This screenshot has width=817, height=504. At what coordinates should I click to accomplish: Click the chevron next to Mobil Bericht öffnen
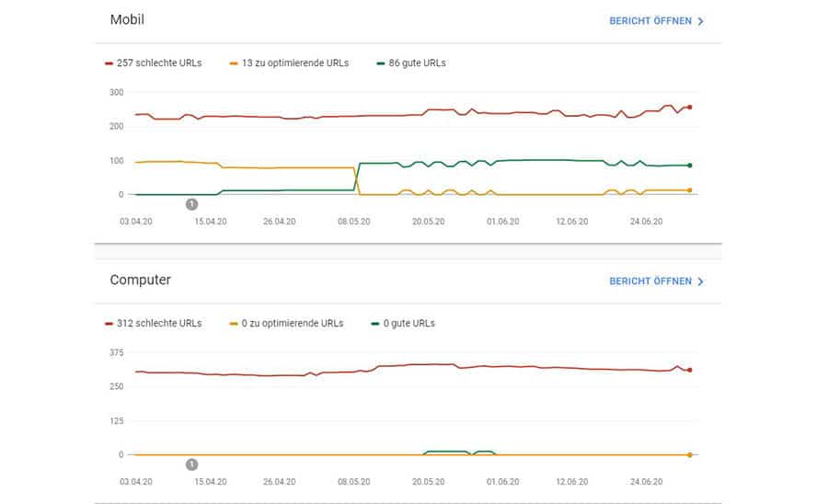(700, 21)
